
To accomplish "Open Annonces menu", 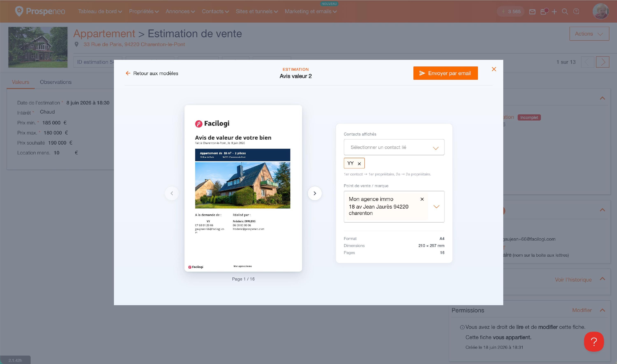I will [x=180, y=11].
